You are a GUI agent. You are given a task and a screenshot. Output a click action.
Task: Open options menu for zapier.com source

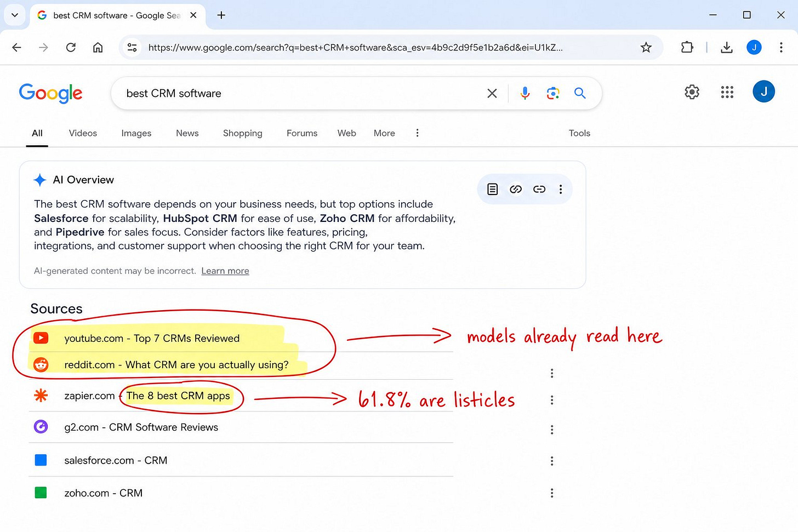[552, 400]
